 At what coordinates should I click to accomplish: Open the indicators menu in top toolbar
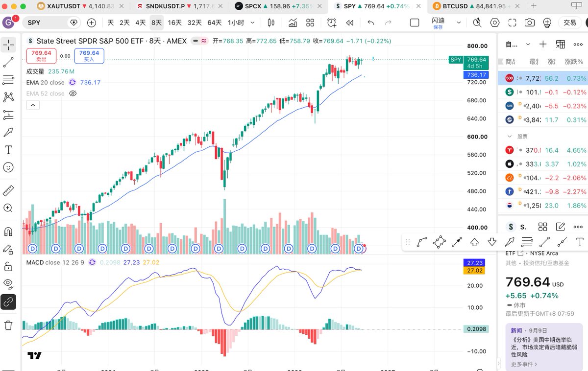pos(293,23)
